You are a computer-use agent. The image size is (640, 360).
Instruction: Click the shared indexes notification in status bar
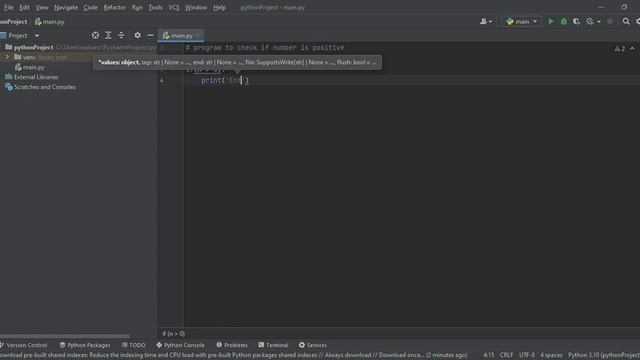coord(233,356)
